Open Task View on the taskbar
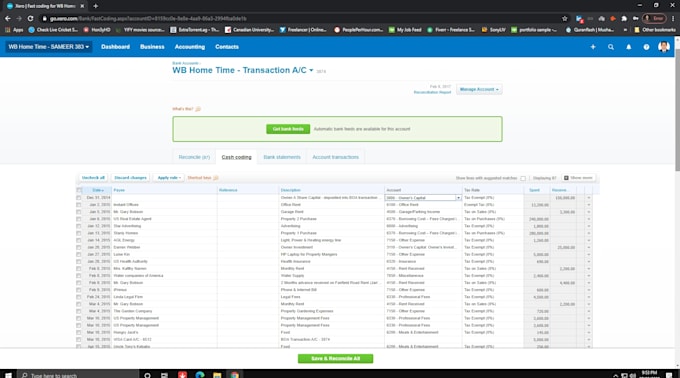This screenshot has height=378, width=680. coord(164,375)
